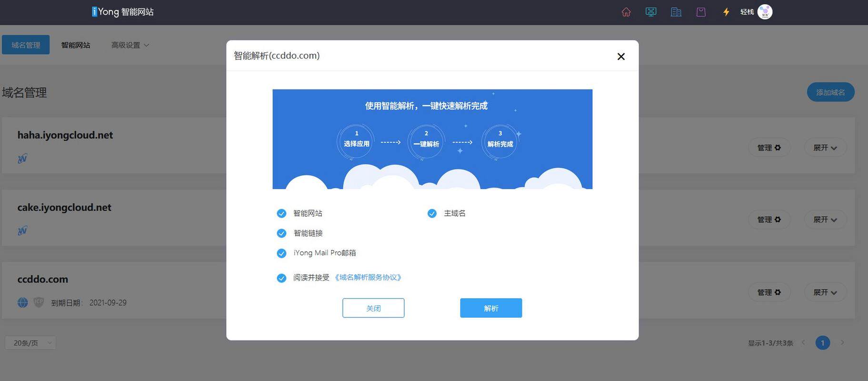Open the 域名解析服务协议 link

(x=368, y=277)
